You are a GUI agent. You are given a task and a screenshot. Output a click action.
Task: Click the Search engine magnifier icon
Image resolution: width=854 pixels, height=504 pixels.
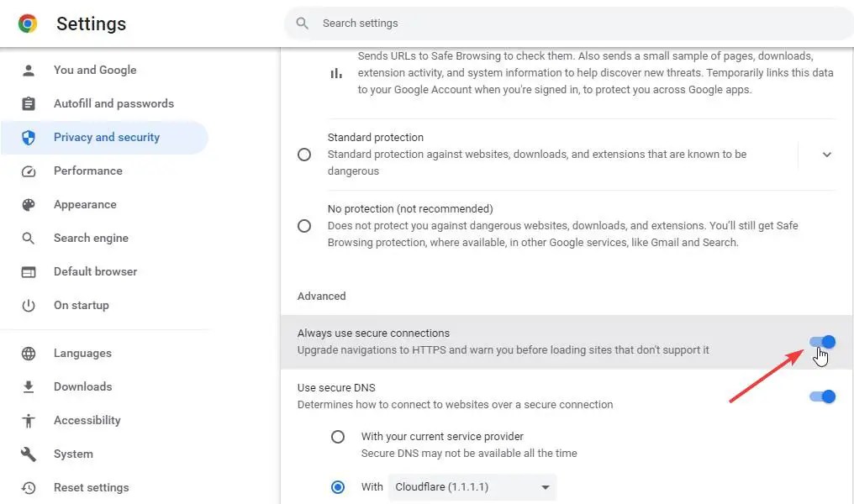click(x=29, y=239)
